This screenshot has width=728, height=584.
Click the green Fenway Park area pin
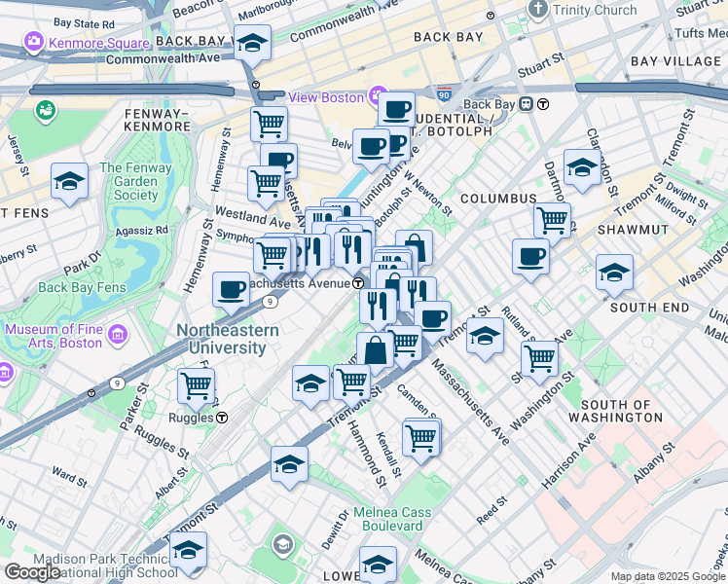[46, 112]
